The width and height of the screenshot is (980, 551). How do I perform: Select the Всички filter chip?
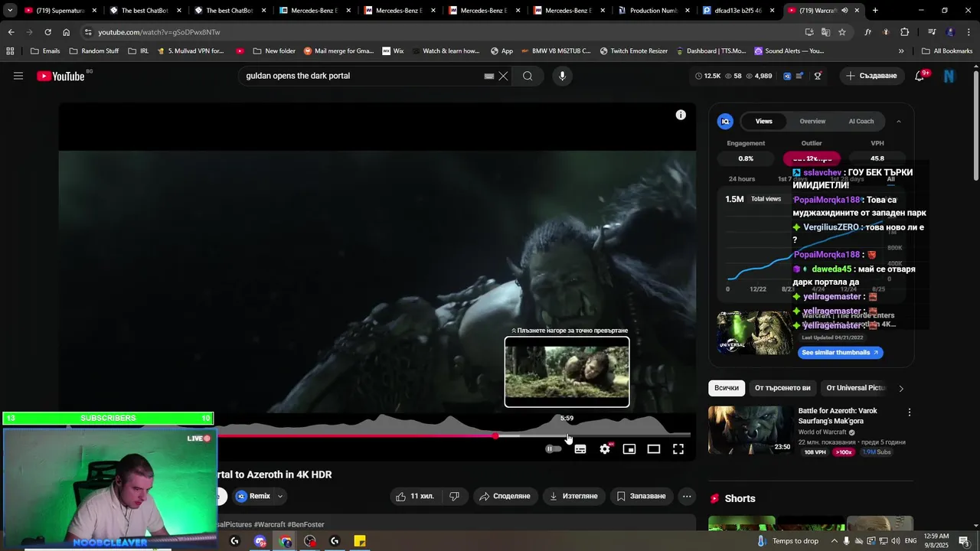[x=727, y=388]
